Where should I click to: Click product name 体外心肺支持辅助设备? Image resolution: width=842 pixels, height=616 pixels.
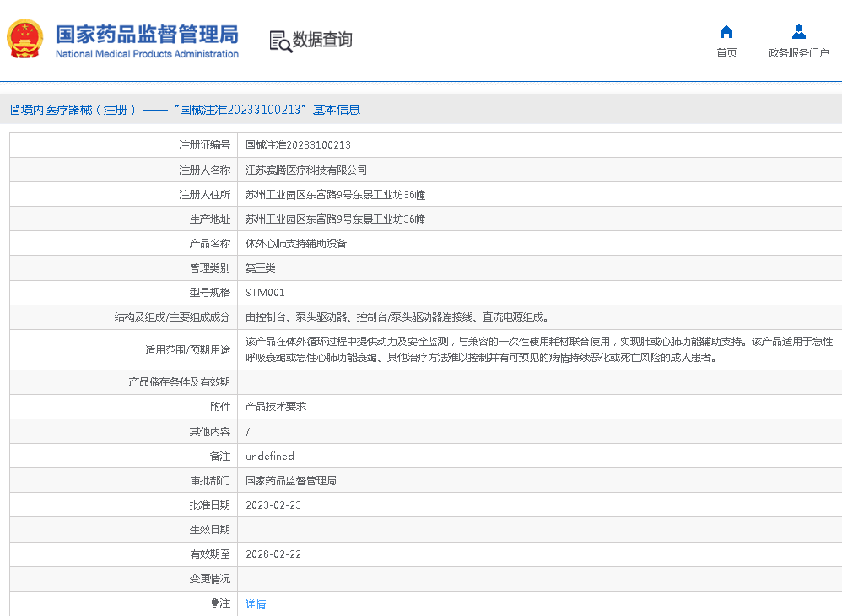click(x=295, y=243)
